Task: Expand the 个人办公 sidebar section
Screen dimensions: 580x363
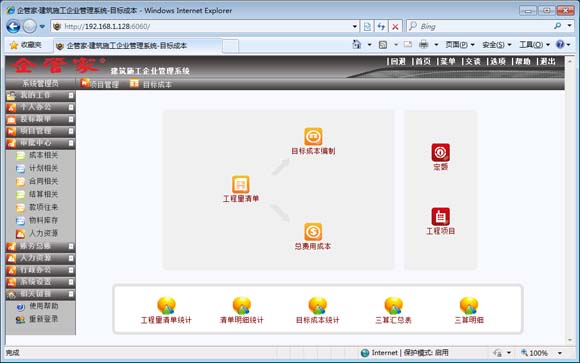Action: [x=40, y=107]
